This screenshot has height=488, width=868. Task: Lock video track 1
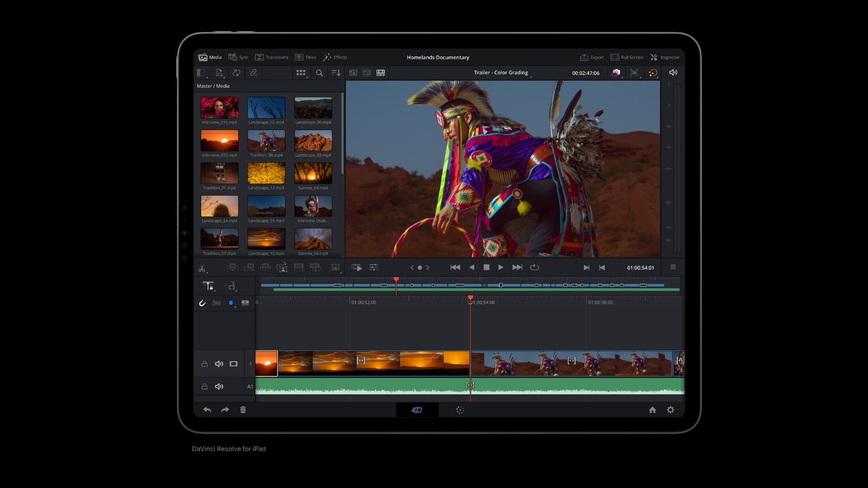pyautogui.click(x=205, y=364)
